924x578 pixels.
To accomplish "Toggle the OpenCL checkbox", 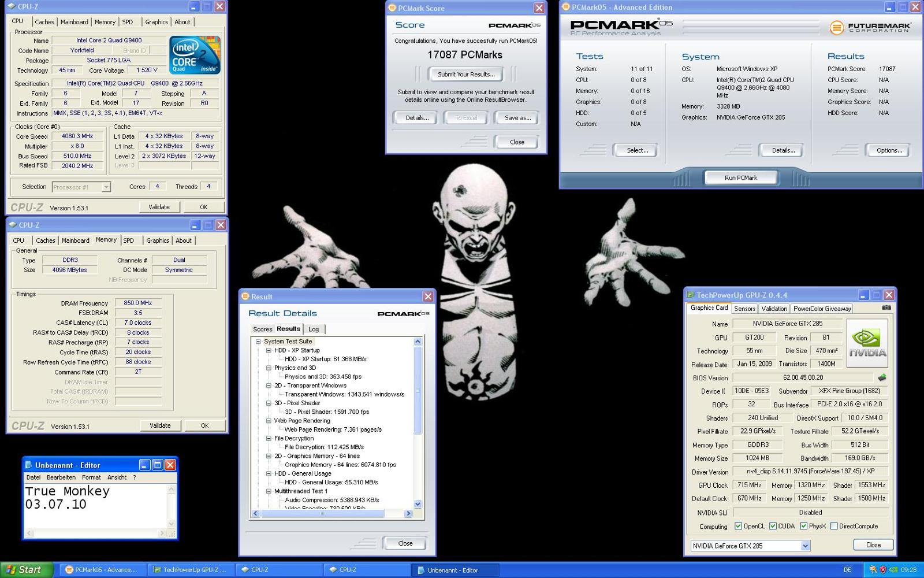I will click(x=738, y=526).
